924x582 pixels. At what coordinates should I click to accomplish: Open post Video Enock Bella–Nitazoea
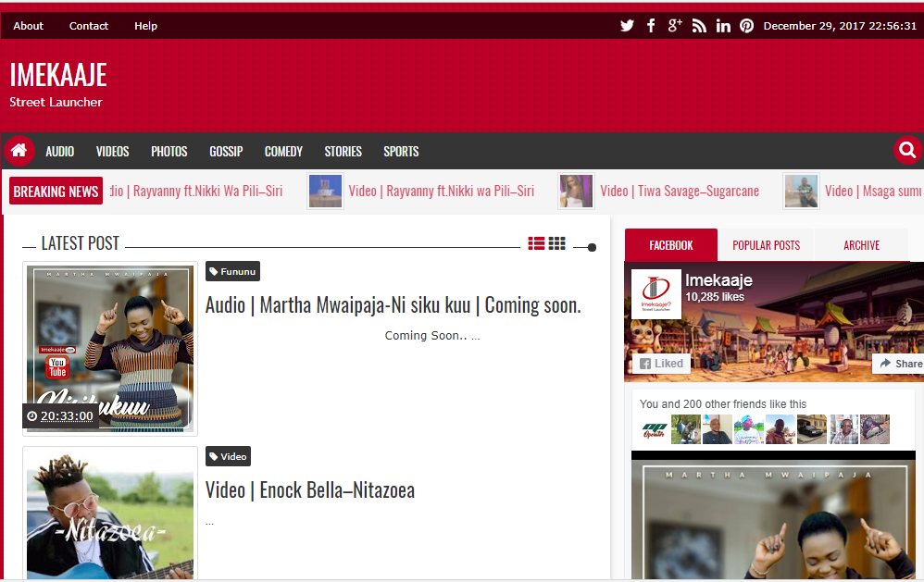(310, 490)
